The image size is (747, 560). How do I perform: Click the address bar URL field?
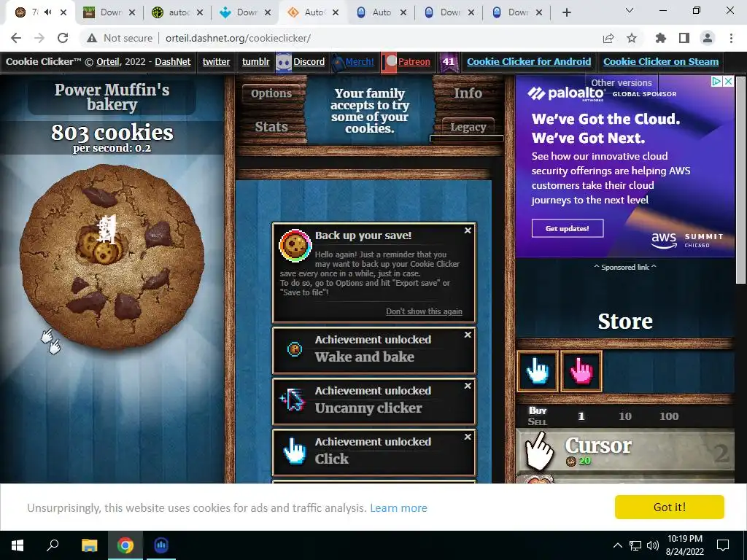point(239,38)
